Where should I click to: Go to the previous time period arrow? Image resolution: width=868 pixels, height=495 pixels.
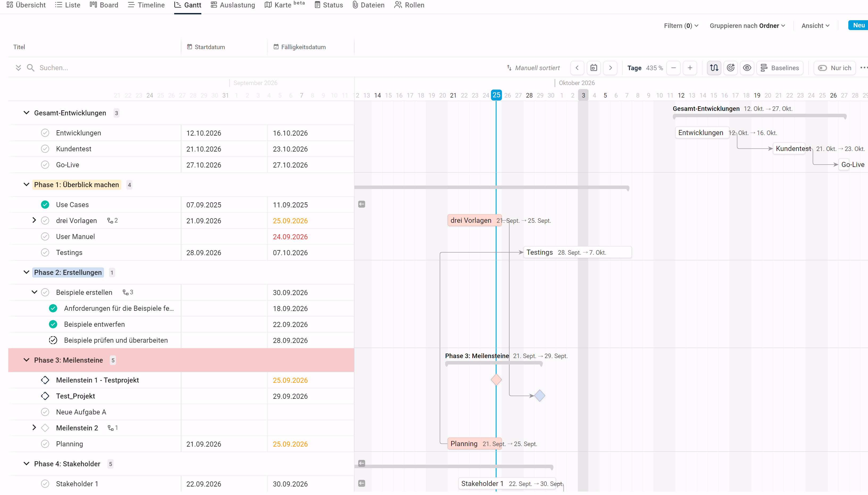pos(577,68)
